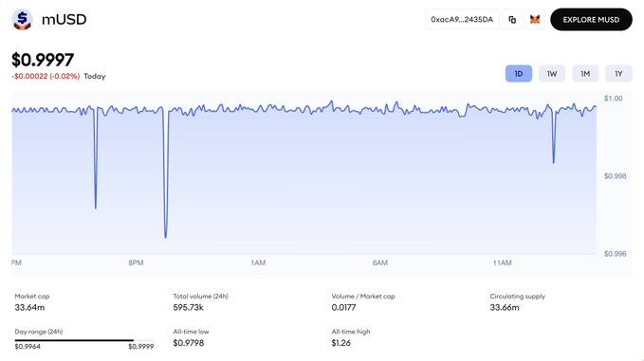The width and height of the screenshot is (644, 361).
Task: Click the Market cap label
Action: point(32,297)
